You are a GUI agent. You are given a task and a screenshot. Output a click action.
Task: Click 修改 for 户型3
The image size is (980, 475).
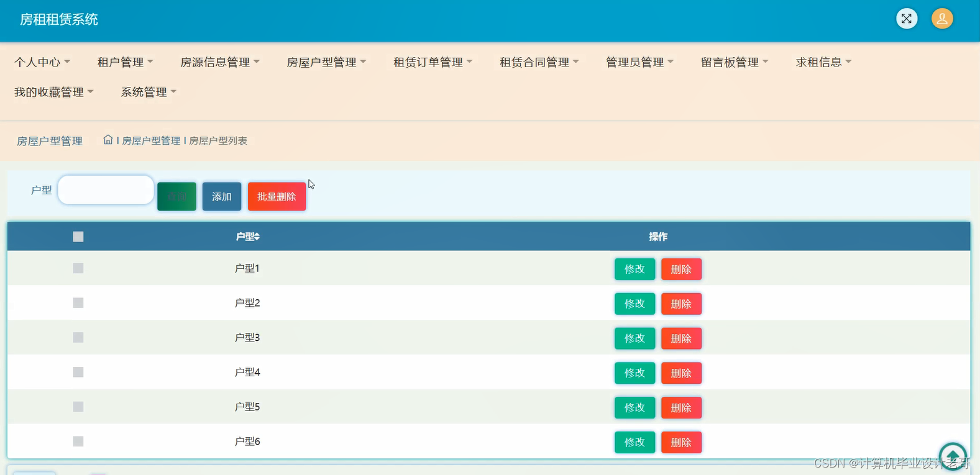coord(634,338)
